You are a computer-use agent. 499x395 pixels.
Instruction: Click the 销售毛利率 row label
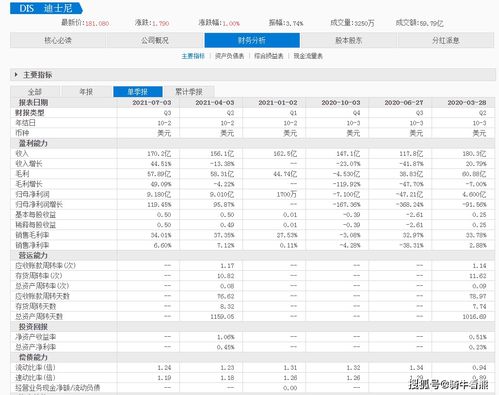tap(32, 235)
